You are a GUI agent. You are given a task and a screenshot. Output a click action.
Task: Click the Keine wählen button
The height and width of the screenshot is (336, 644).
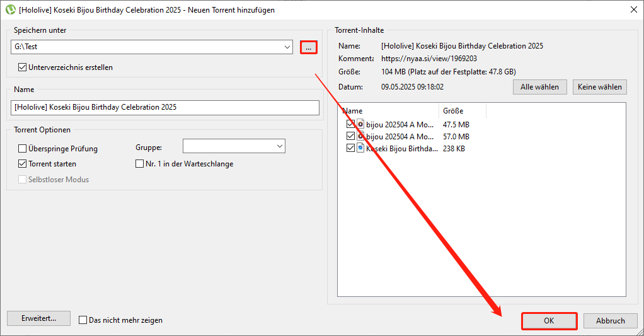600,87
